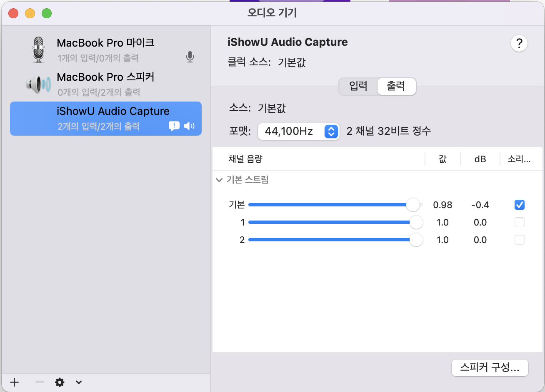Select MacBook Pro 마이크 microphone icon

(38, 50)
